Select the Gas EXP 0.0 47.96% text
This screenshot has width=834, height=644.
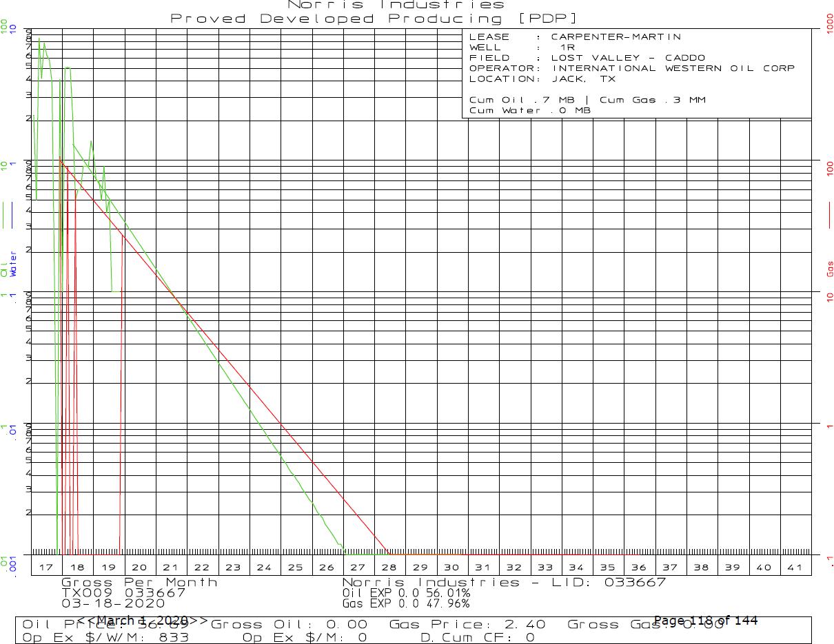(x=407, y=603)
